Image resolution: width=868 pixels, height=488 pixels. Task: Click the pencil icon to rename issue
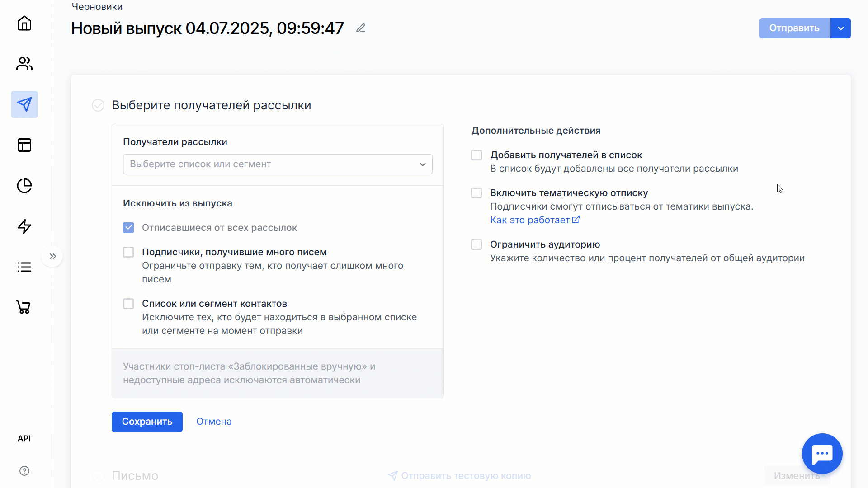(x=360, y=28)
